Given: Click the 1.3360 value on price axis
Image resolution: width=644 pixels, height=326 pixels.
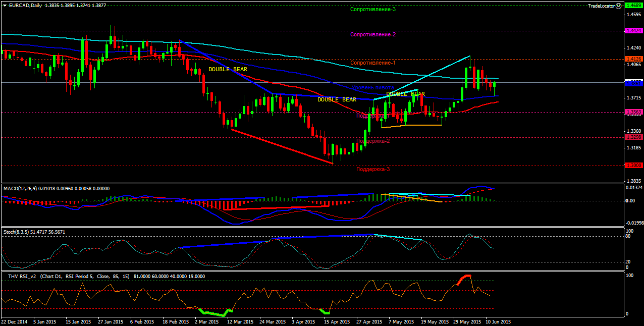Looking at the screenshot, I should pos(633,131).
